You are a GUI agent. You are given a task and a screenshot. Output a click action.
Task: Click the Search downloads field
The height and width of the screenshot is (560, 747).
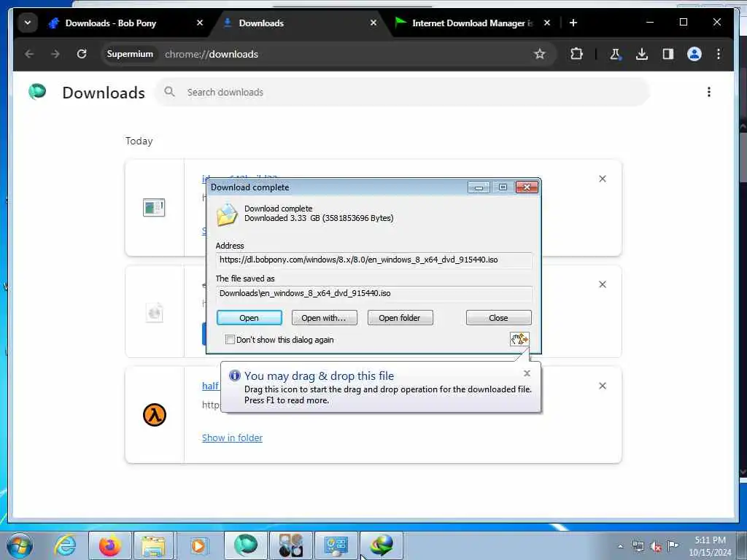tap(403, 92)
